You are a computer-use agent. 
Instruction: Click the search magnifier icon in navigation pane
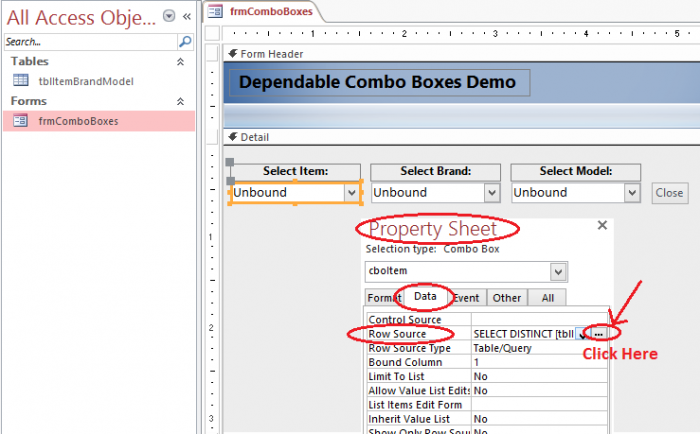tap(185, 43)
